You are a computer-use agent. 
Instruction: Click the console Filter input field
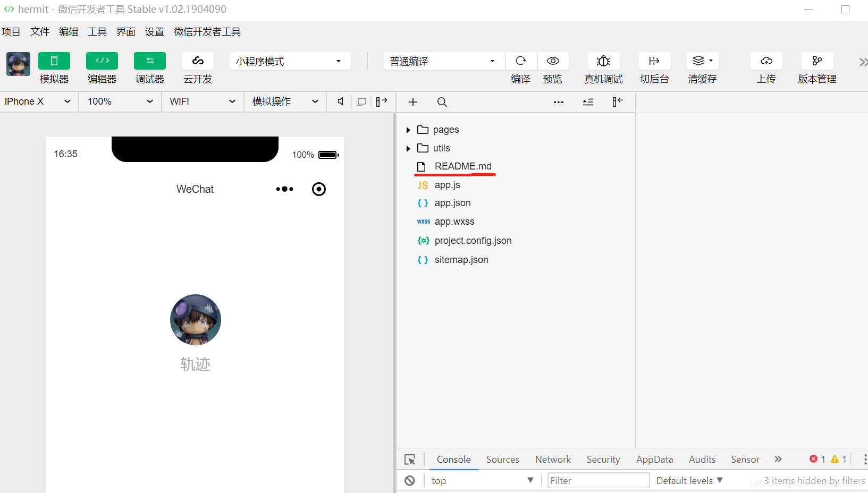point(598,481)
